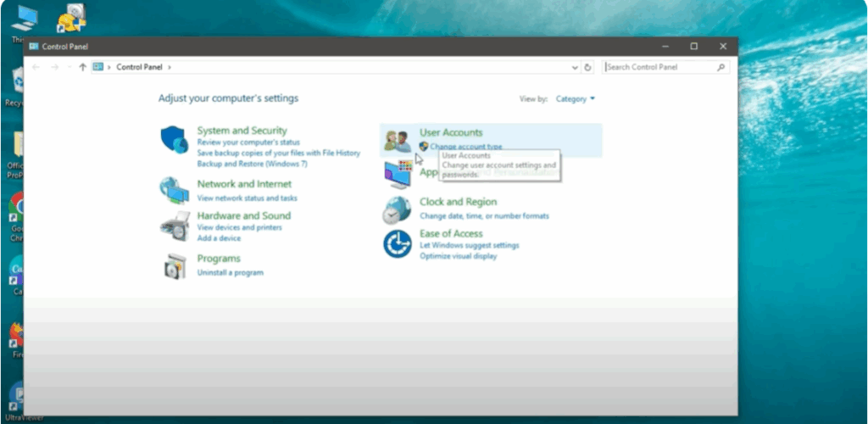Select the Hardware and Sound printer icon
Screen dimensions: 868x424
175,226
